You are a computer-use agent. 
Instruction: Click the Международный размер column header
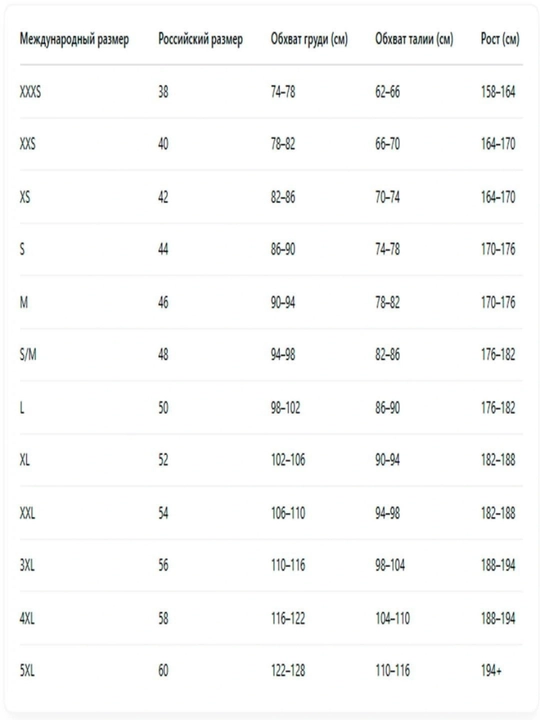click(74, 39)
